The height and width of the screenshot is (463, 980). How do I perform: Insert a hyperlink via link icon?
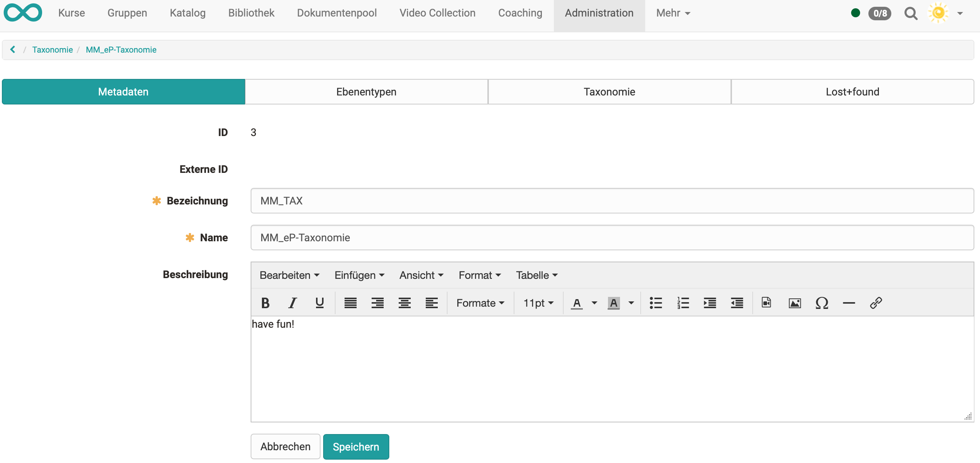click(x=876, y=303)
